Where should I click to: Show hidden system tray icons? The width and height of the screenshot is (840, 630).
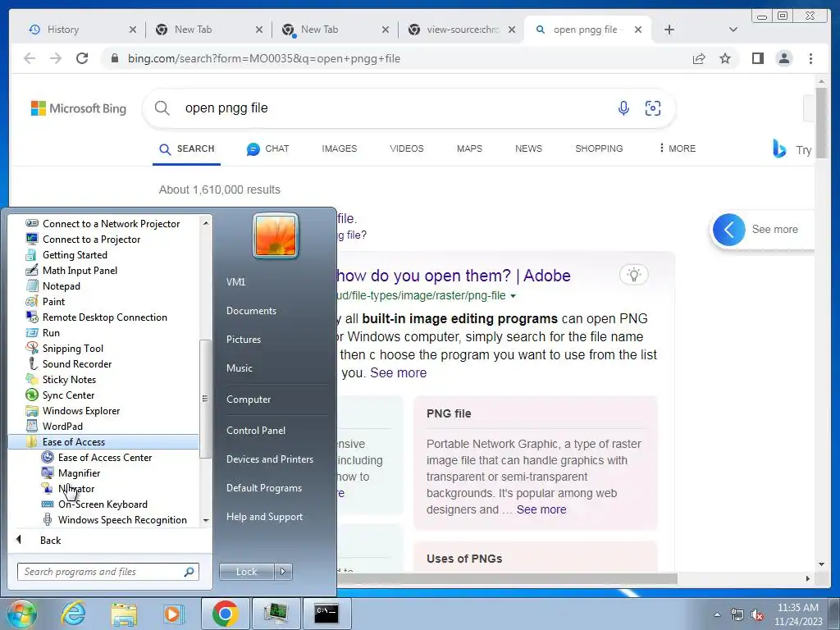click(x=717, y=614)
